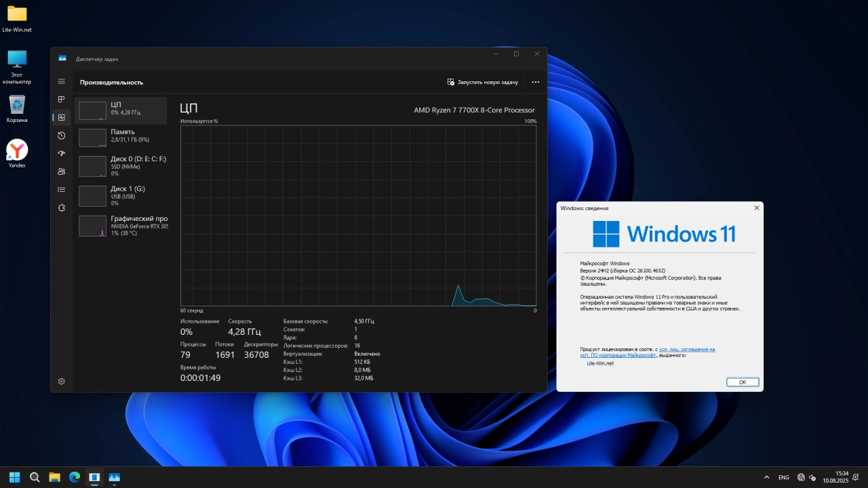
Task: Select the Performance page icon in the sidebar
Action: point(61,117)
